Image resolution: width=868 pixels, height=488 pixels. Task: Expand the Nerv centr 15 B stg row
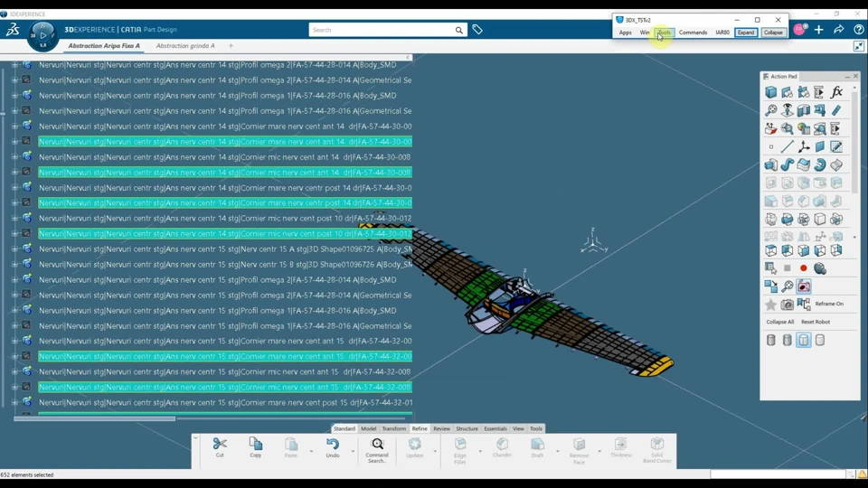(x=15, y=265)
